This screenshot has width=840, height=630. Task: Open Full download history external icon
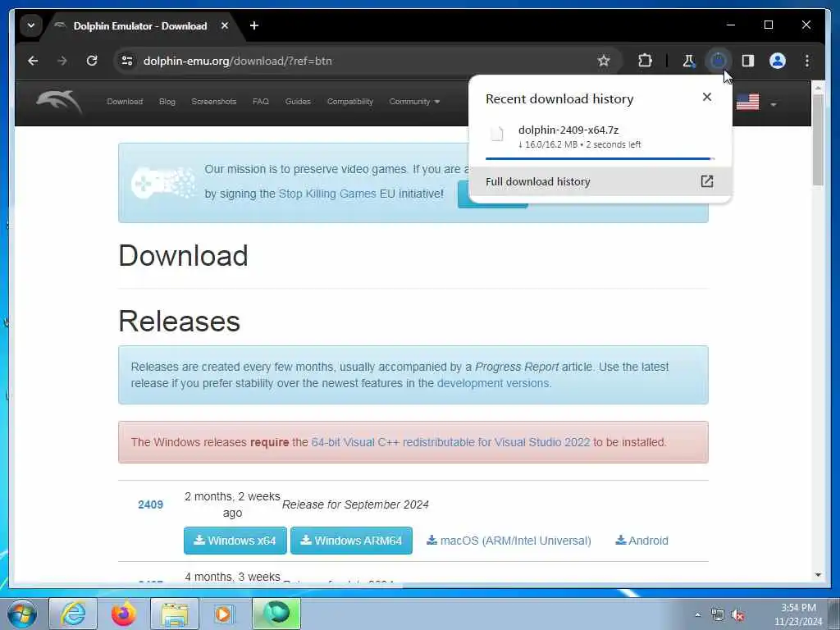(706, 181)
